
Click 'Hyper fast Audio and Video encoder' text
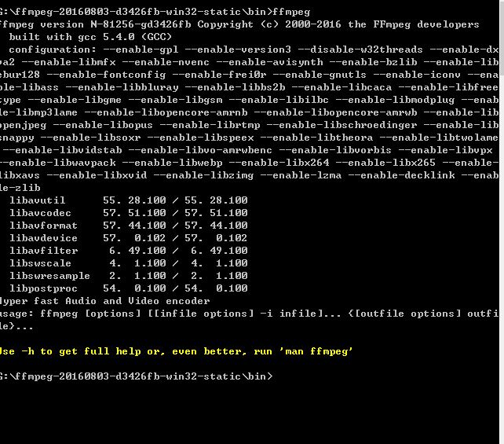point(104,301)
